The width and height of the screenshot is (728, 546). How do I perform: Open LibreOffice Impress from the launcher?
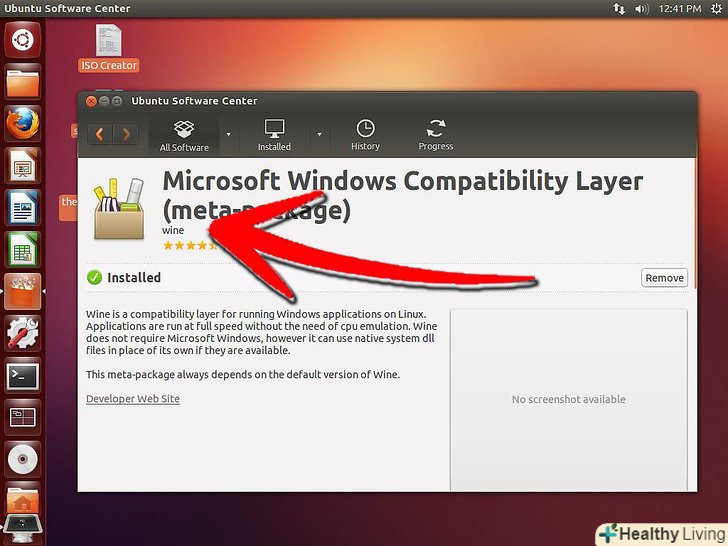coord(23,166)
